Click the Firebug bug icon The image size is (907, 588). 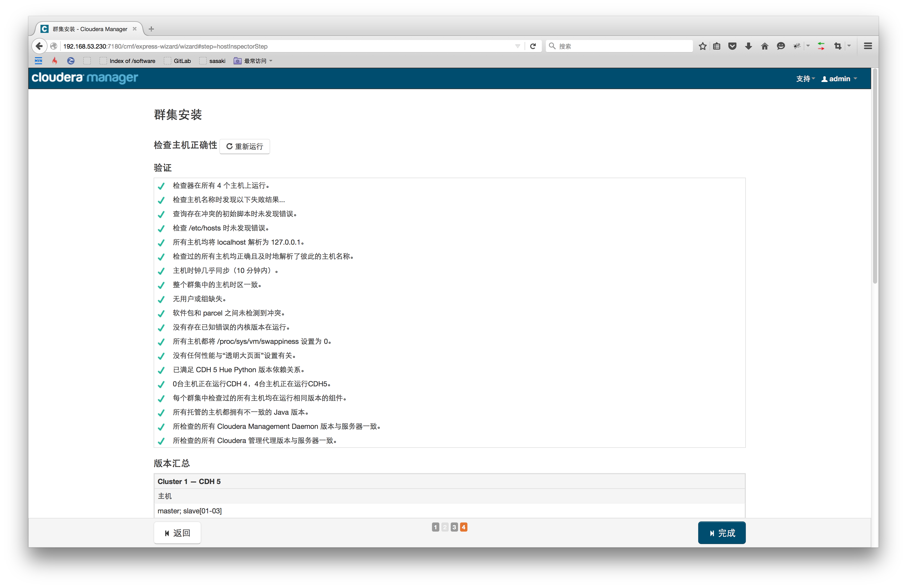(797, 46)
